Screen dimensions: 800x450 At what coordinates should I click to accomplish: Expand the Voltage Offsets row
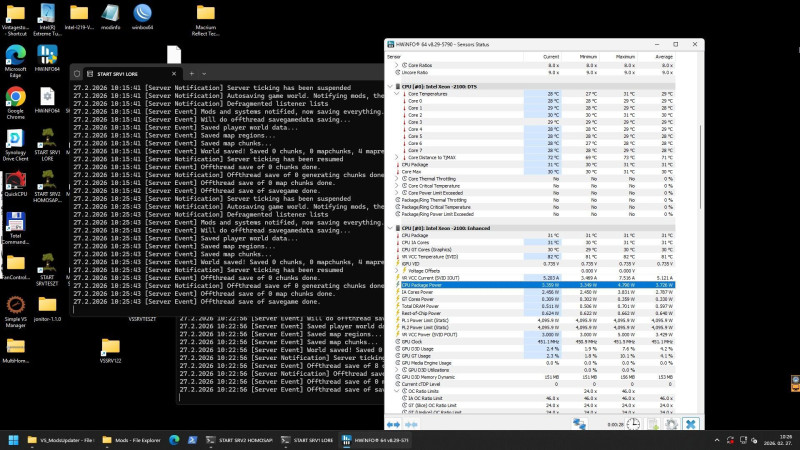[x=398, y=270]
